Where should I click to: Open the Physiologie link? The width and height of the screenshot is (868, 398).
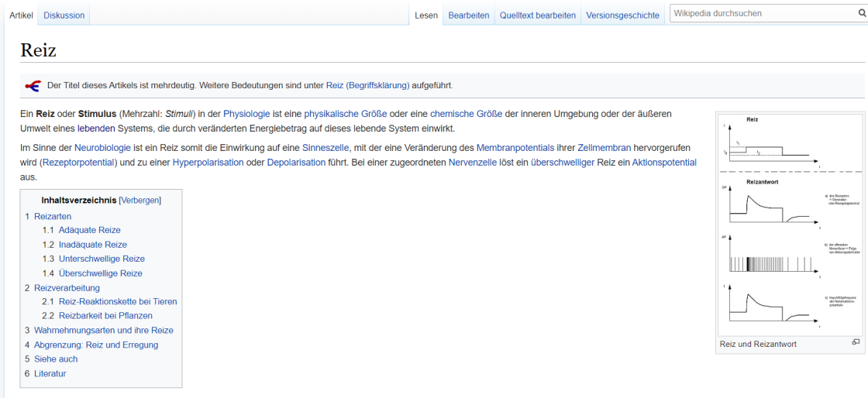247,114
